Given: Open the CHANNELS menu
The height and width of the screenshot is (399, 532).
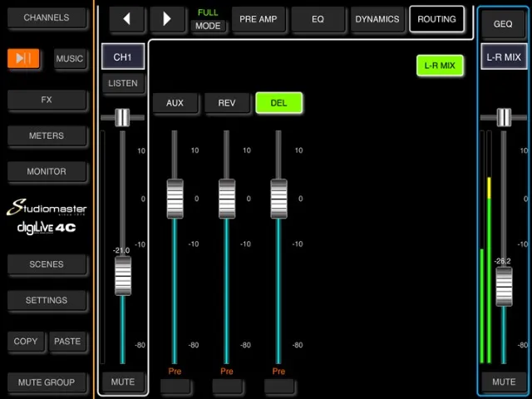Looking at the screenshot, I should pyautogui.click(x=47, y=17).
